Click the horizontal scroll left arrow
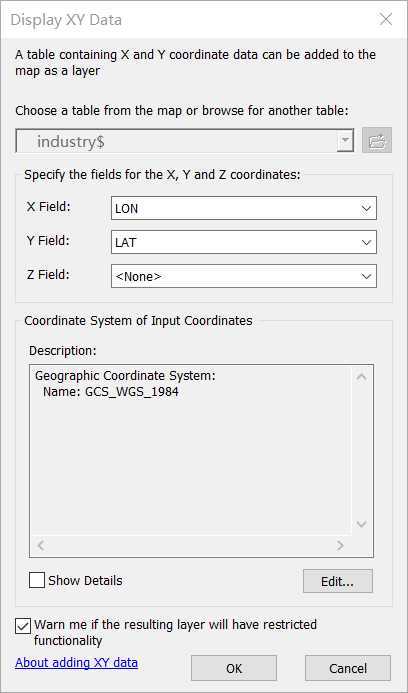Image resolution: width=408 pixels, height=693 pixels. (41, 545)
